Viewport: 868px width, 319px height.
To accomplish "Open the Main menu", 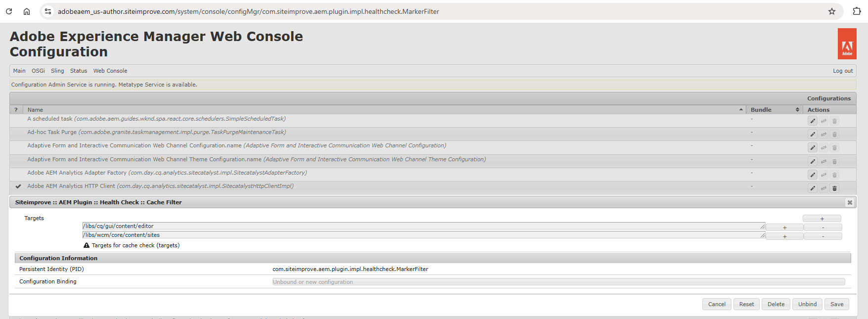I will point(19,71).
